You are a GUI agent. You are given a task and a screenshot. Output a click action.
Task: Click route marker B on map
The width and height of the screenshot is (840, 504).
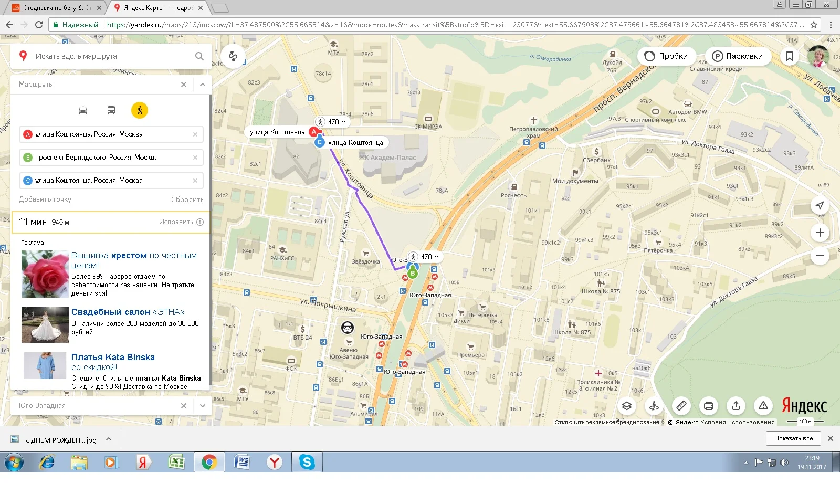[413, 273]
